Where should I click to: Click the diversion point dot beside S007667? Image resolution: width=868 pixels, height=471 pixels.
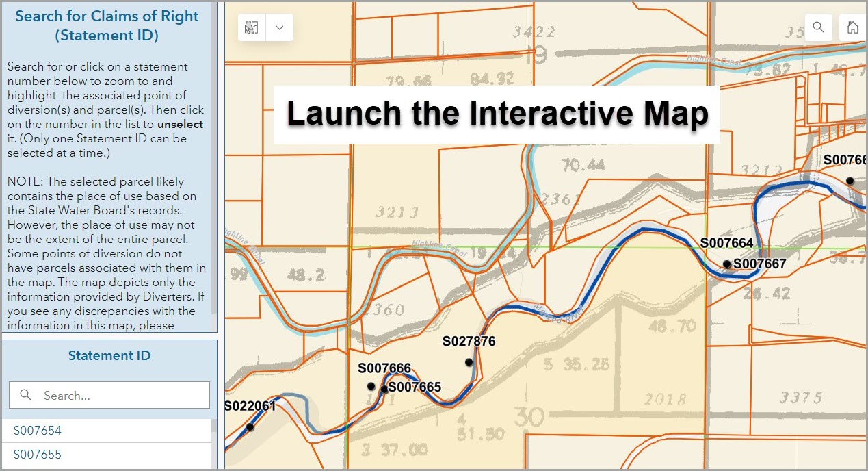pos(726,264)
